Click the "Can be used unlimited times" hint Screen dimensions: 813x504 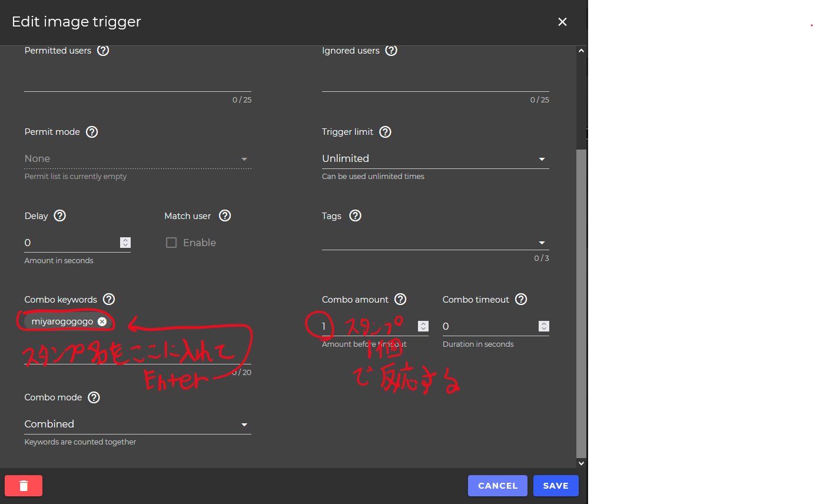click(373, 177)
